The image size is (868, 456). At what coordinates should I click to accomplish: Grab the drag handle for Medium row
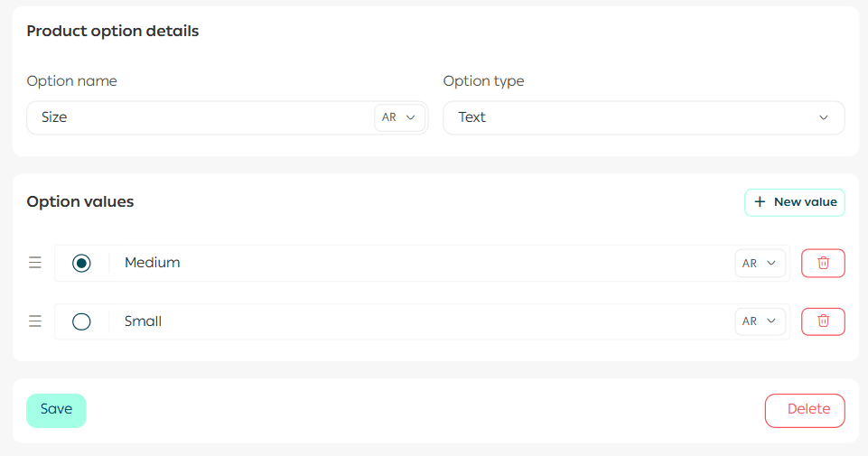click(x=35, y=263)
